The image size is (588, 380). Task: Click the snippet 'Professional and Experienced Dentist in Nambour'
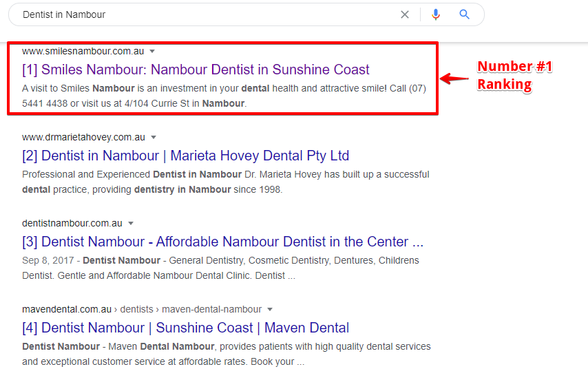(x=225, y=182)
